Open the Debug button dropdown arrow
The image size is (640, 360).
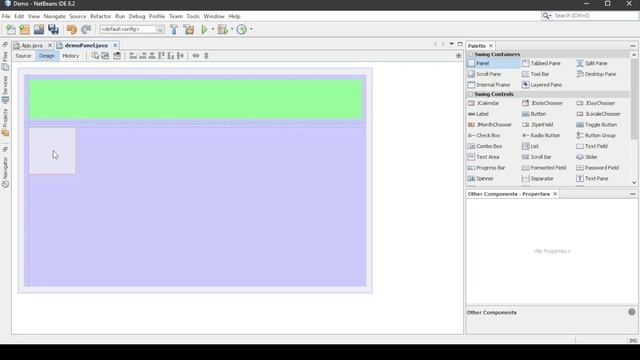232,29
